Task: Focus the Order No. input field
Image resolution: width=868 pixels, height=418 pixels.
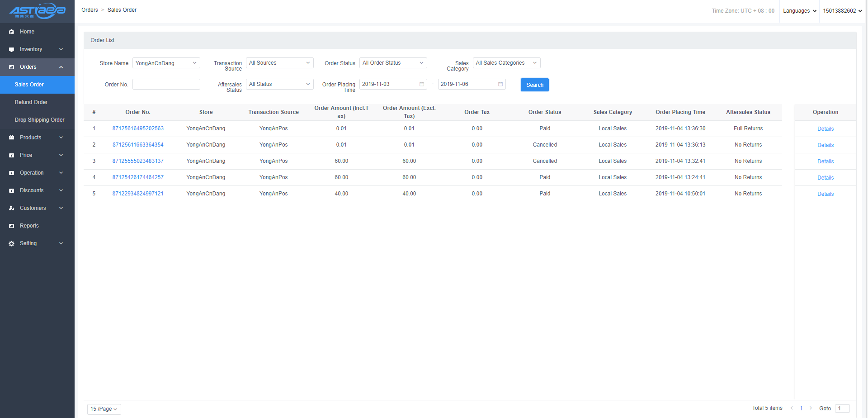Action: 166,85
